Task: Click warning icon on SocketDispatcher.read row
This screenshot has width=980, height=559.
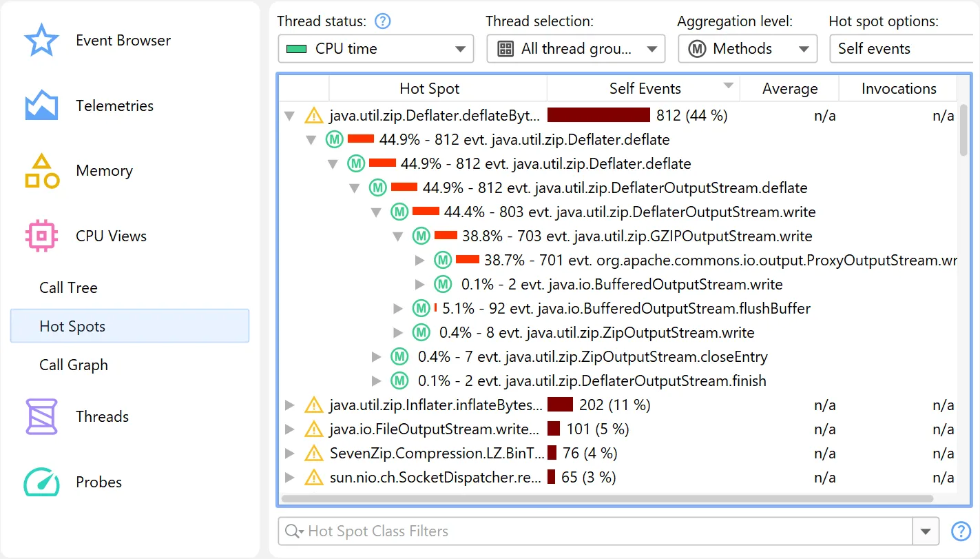Action: point(314,477)
